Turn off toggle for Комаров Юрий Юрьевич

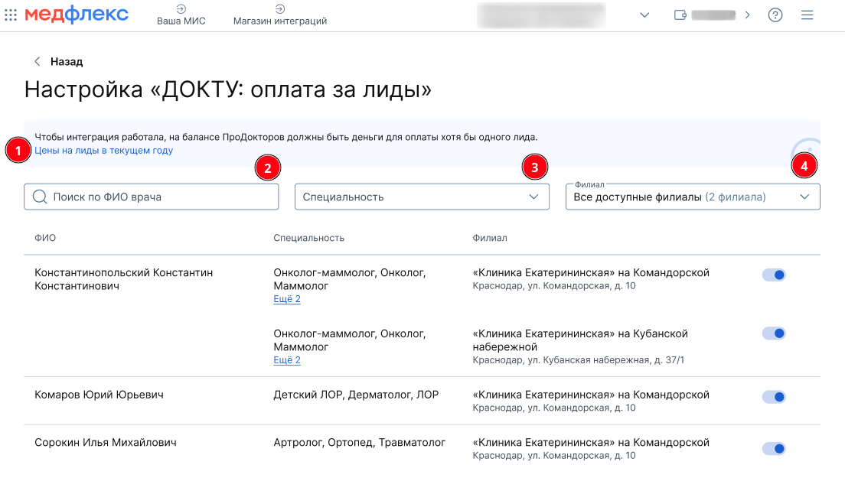(774, 397)
